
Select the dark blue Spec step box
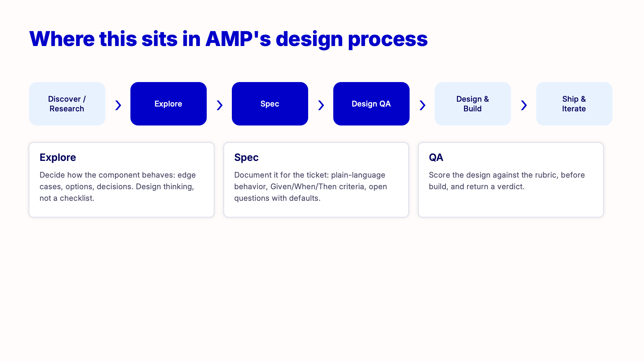[x=270, y=104]
